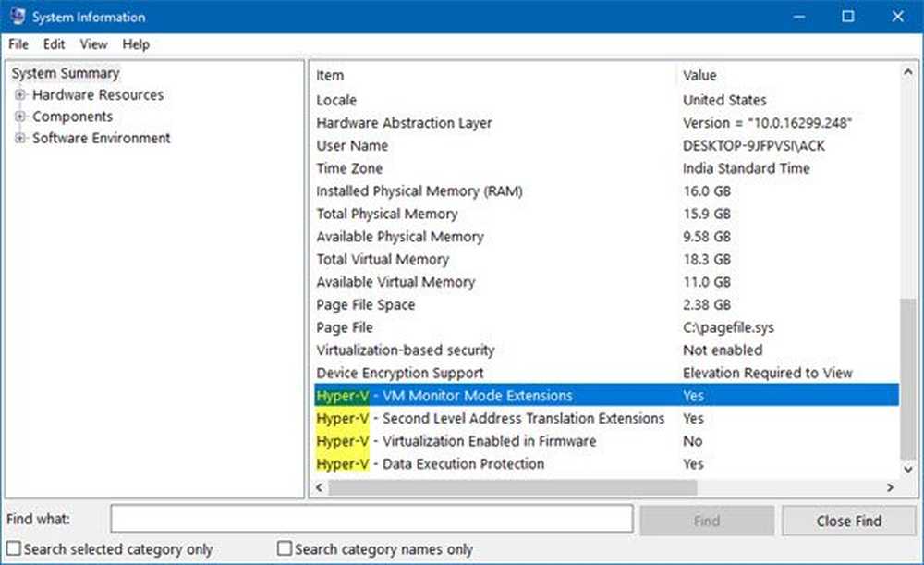Open the View menu
Image resolution: width=924 pixels, height=565 pixels.
coord(93,43)
